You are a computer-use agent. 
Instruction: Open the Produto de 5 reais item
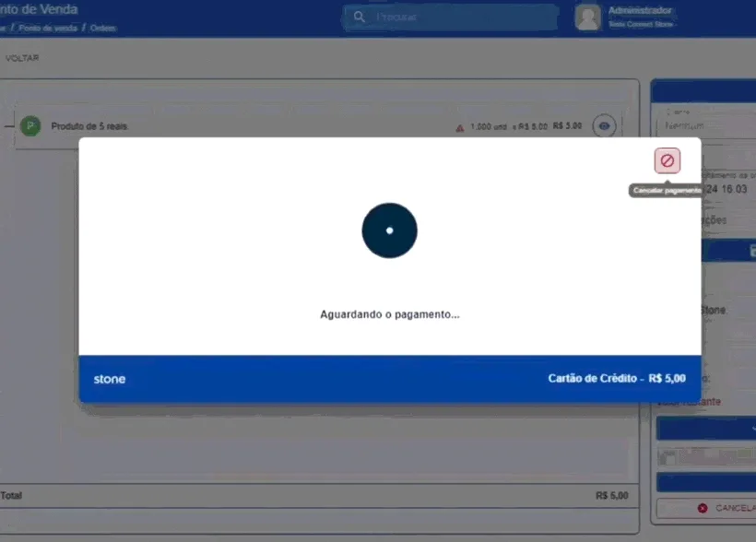pos(89,126)
